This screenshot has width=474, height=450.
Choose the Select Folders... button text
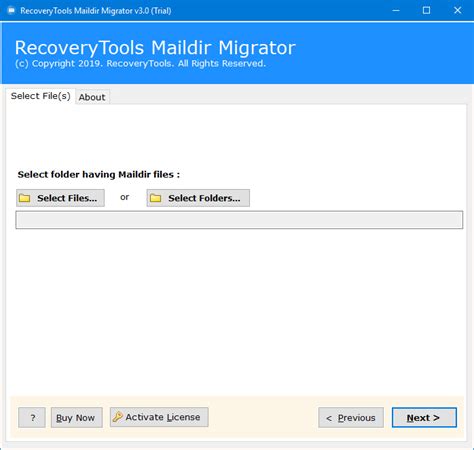tap(204, 198)
